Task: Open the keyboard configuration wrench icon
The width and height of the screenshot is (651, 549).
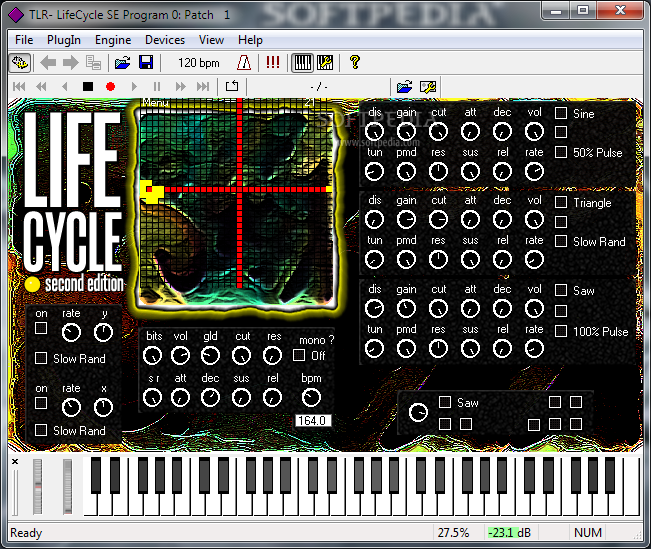Action: point(325,63)
